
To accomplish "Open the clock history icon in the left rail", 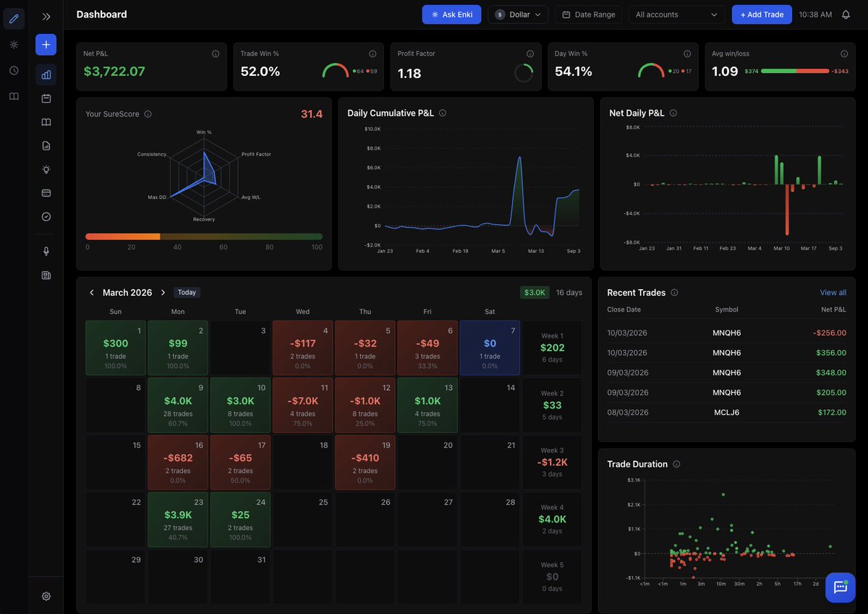I will 14,70.
